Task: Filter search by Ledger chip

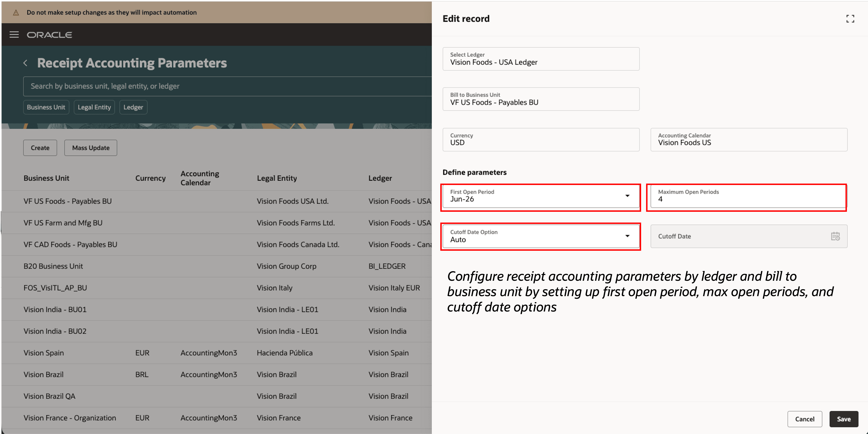Action: (x=133, y=107)
